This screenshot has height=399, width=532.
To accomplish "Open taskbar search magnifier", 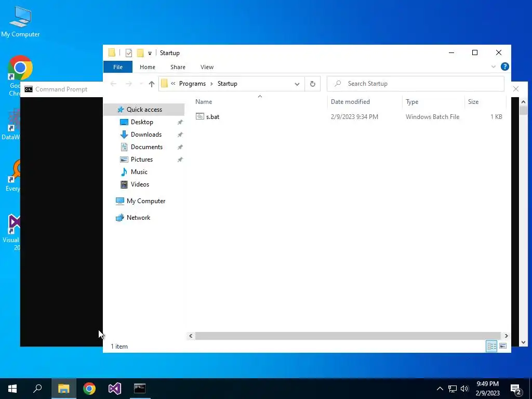I will tap(37, 389).
